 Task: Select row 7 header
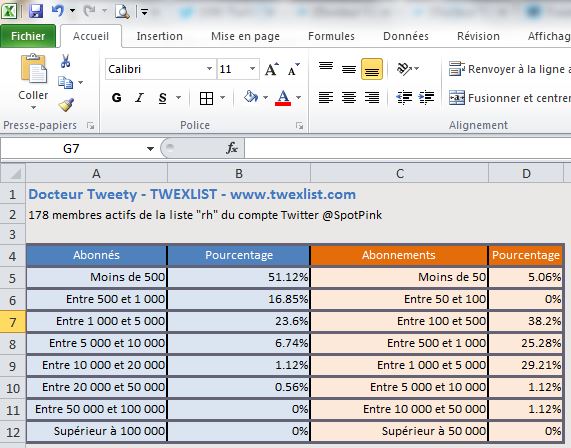[x=13, y=322]
